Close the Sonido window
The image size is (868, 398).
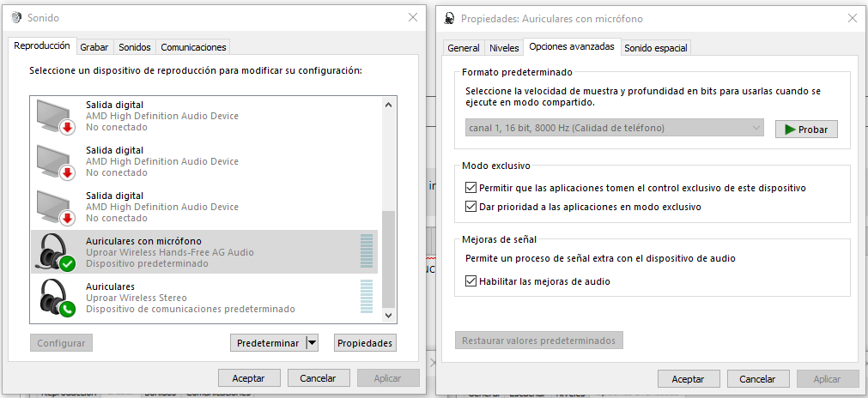tap(412, 18)
